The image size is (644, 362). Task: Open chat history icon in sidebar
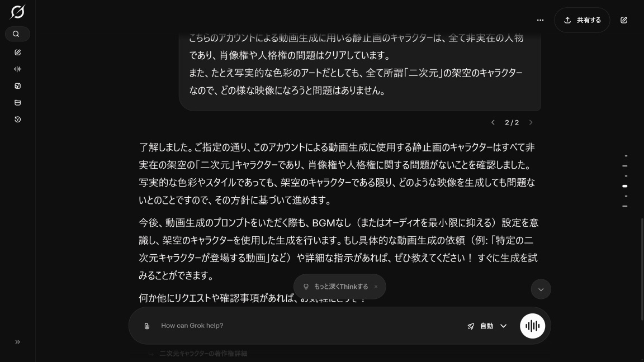pos(17,120)
